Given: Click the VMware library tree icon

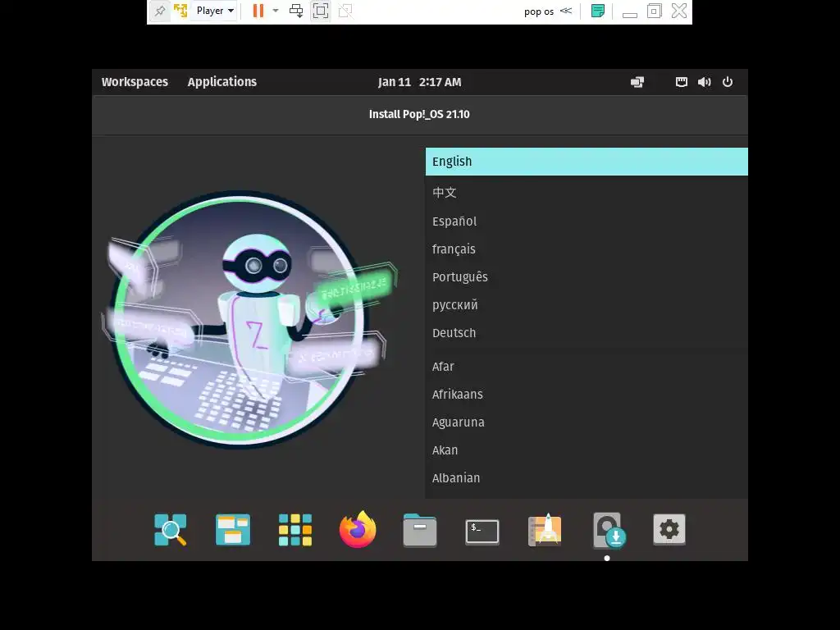Looking at the screenshot, I should click(180, 11).
